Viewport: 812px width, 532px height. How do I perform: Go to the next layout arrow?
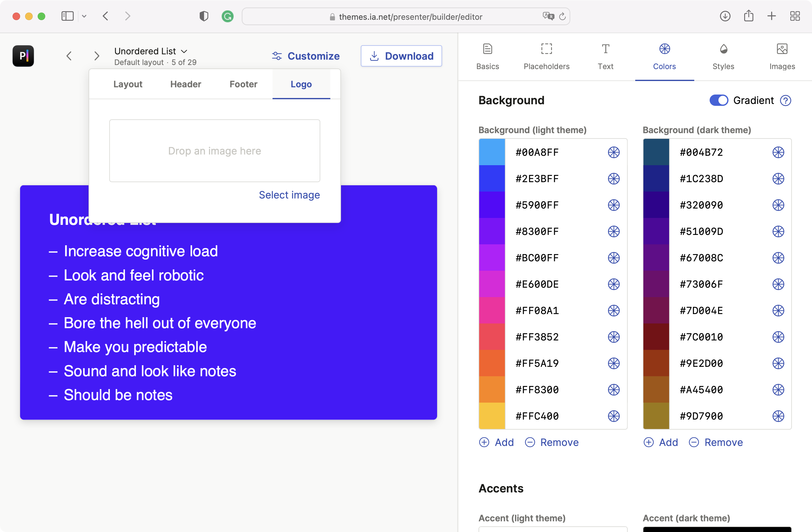click(x=97, y=56)
